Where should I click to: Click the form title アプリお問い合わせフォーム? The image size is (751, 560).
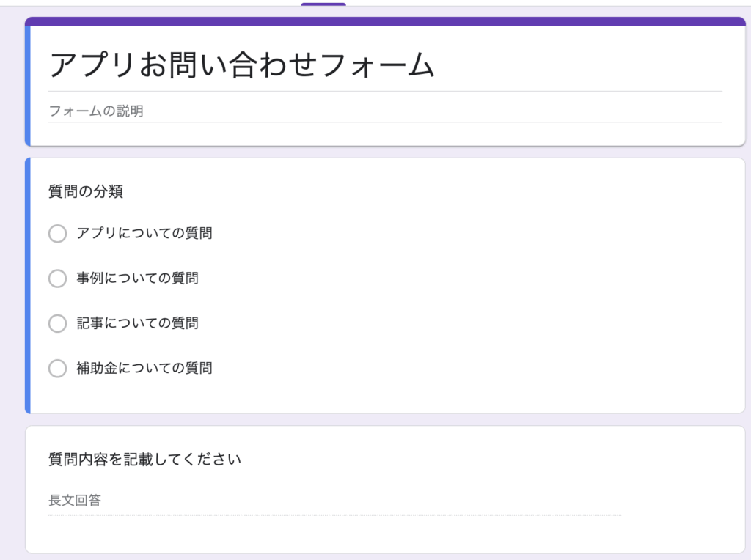[x=242, y=66]
